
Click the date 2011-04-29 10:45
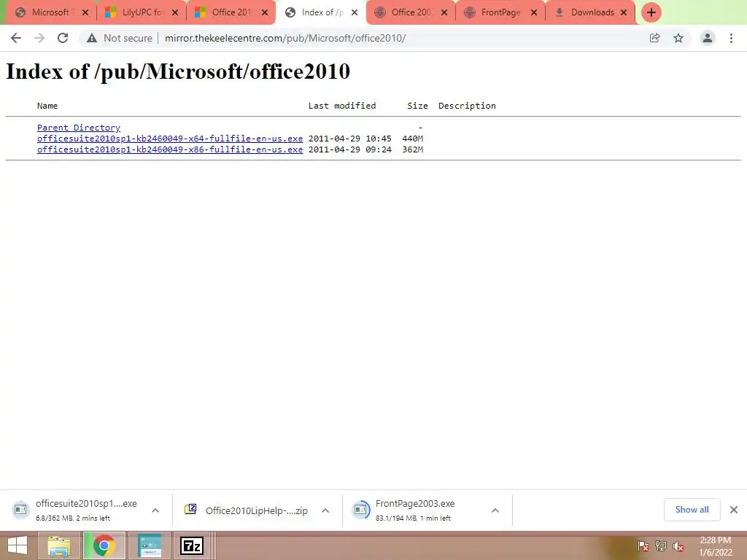[x=349, y=139]
